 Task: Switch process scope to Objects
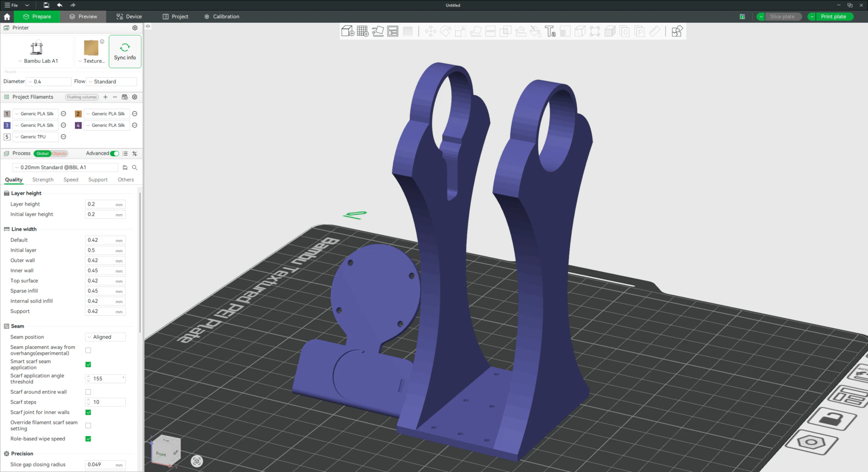60,154
